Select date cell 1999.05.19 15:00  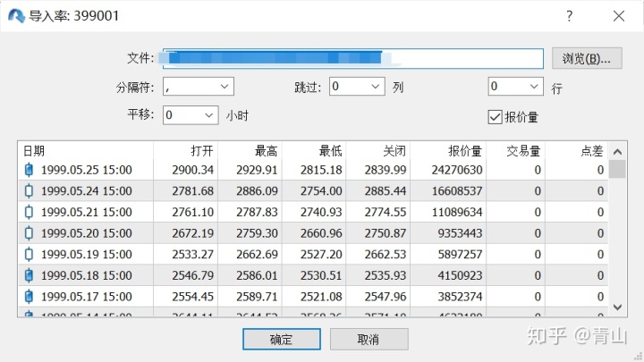click(x=86, y=254)
